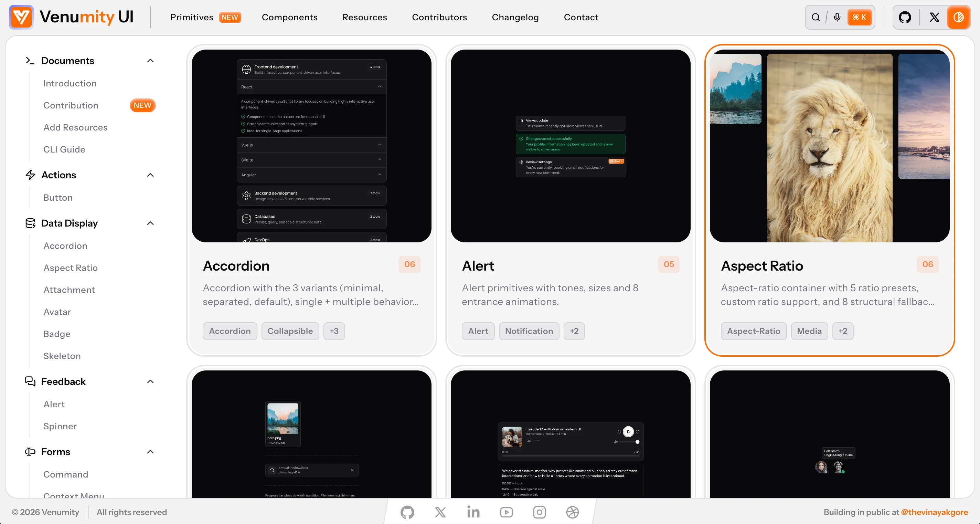Click the Notification tag on Alert card
Viewport: 980px width, 524px height.
point(529,331)
